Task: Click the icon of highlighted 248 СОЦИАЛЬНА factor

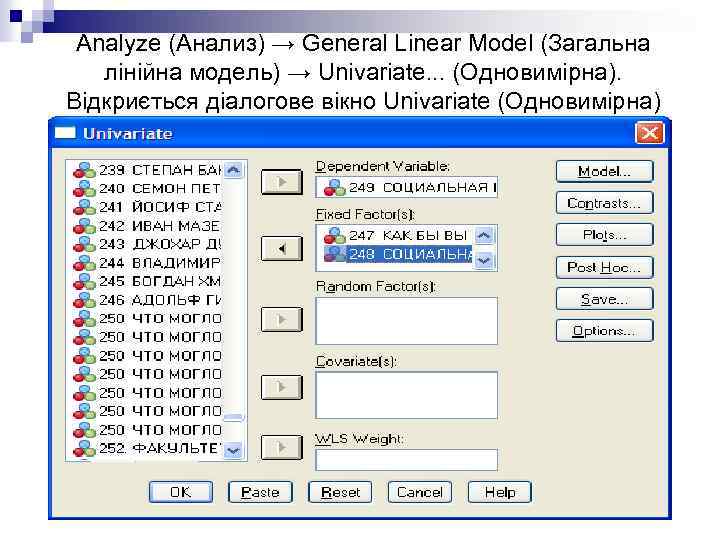Action: click(334, 254)
